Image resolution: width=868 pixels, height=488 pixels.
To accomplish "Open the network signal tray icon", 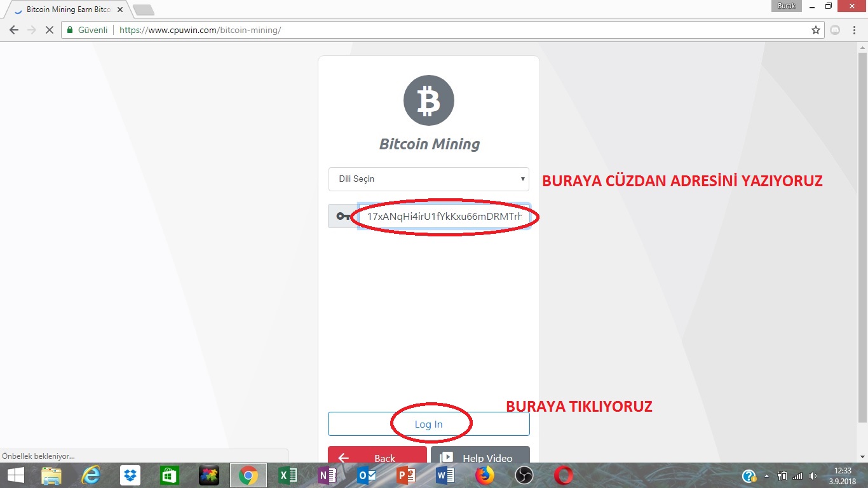I will pyautogui.click(x=797, y=476).
